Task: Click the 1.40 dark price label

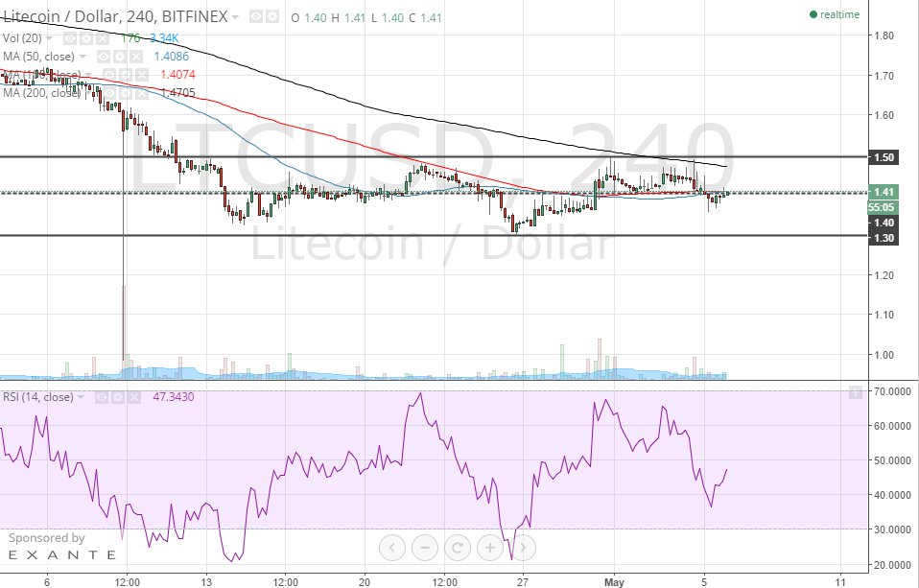Action: [884, 223]
